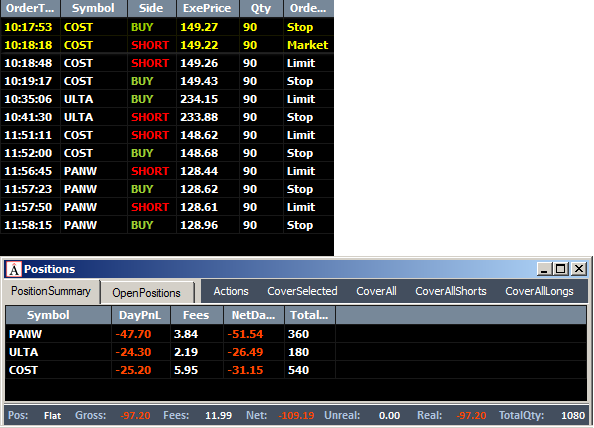Click the CoverAllLongs button
The height and width of the screenshot is (428, 594).
539,291
